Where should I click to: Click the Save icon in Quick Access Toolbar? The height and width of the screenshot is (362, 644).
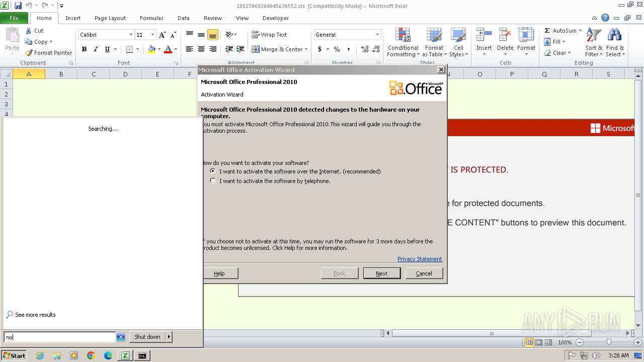pyautogui.click(x=18, y=6)
